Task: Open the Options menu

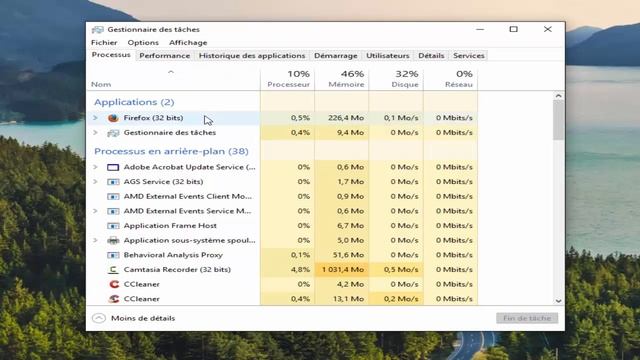Action: tap(143, 42)
